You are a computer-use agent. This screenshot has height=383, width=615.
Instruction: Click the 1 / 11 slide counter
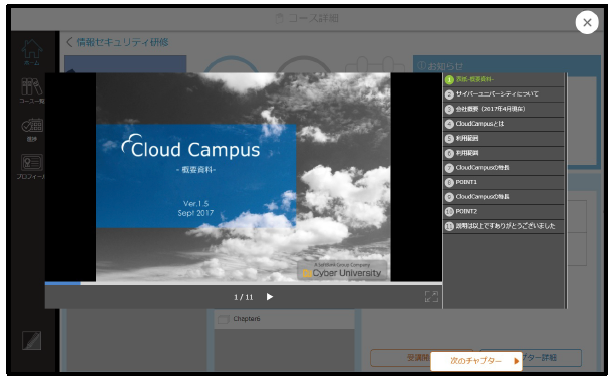(244, 297)
